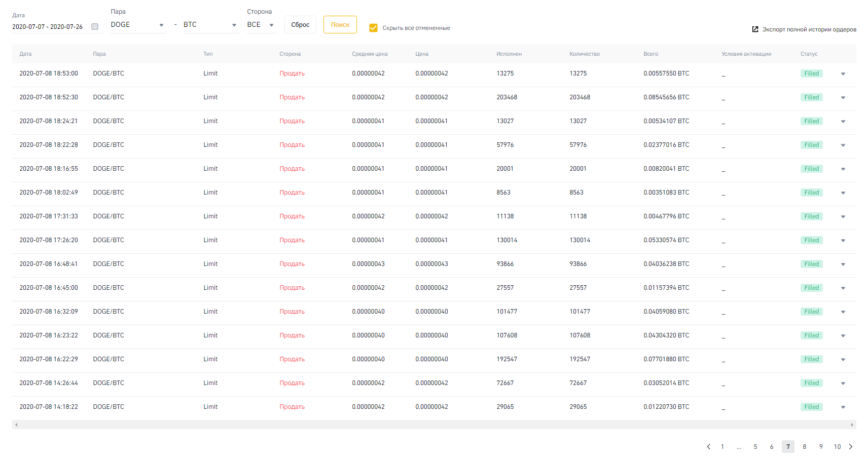Click Filled status in 18:53:00 row
This screenshot has height=458, width=868.
pyautogui.click(x=812, y=73)
